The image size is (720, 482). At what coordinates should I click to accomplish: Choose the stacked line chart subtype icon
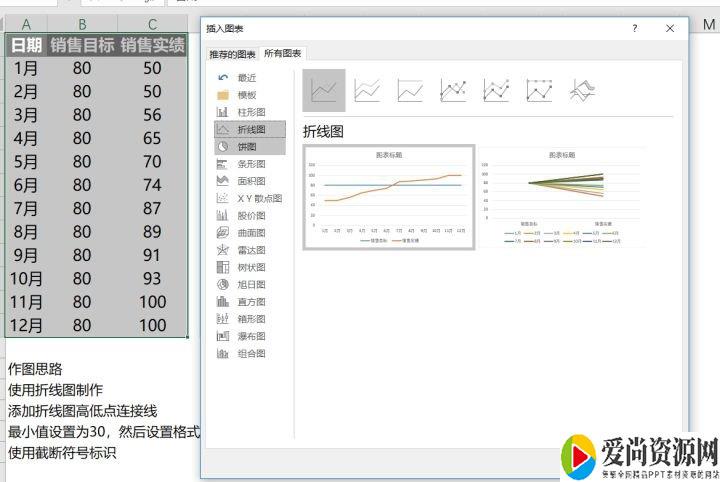click(x=367, y=91)
